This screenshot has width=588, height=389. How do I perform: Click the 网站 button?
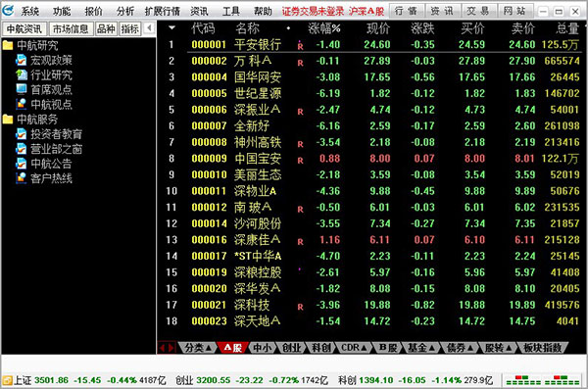[514, 11]
